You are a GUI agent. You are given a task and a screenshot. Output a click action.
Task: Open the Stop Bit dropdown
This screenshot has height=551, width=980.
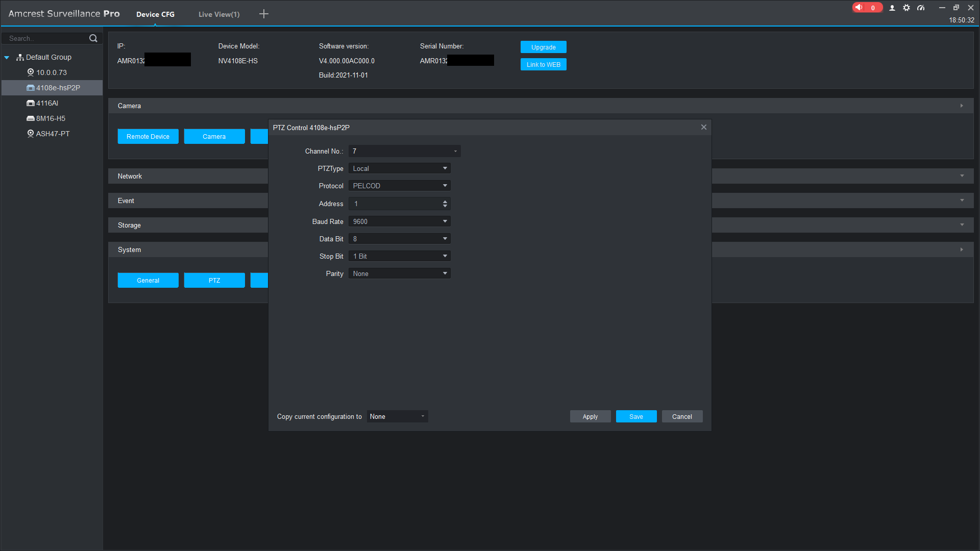[400, 256]
